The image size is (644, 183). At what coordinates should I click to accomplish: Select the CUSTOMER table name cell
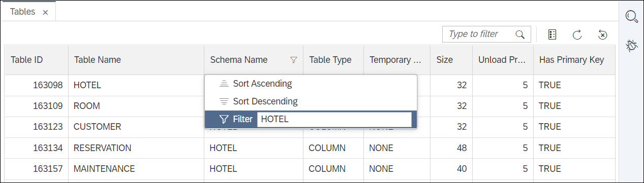point(136,127)
